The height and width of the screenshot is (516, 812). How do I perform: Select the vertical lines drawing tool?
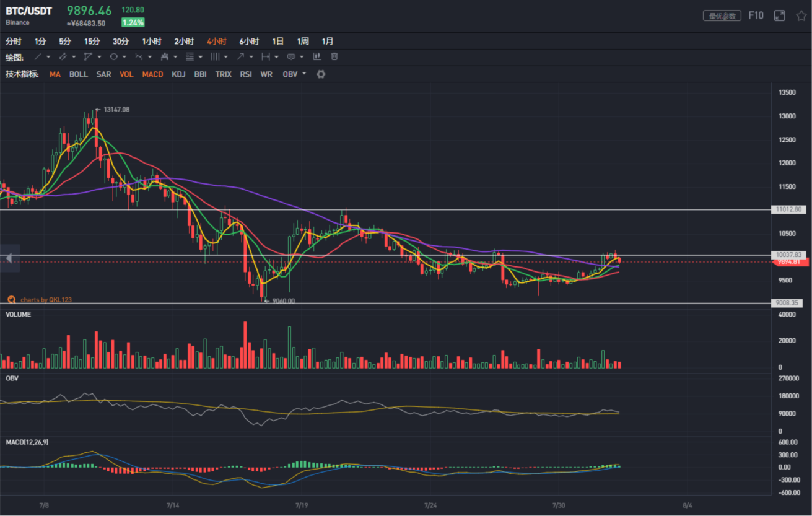click(x=215, y=56)
